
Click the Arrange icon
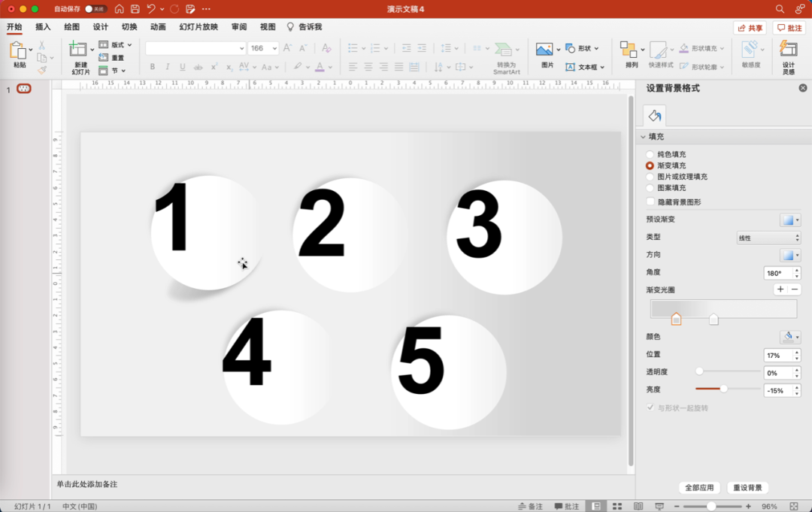pyautogui.click(x=629, y=50)
